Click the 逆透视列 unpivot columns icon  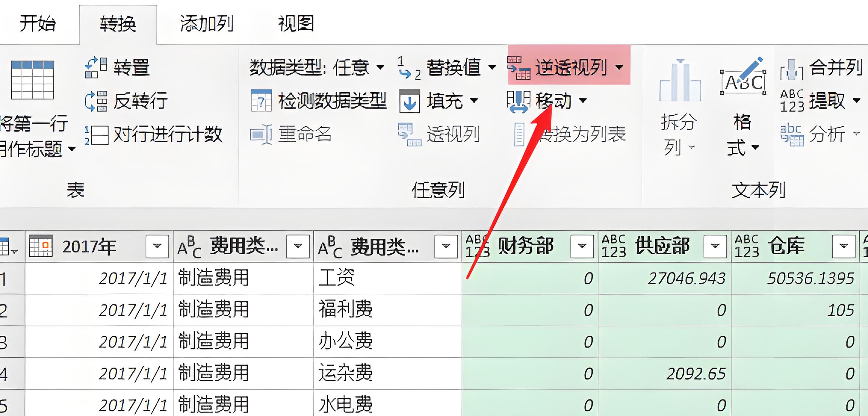click(519, 68)
